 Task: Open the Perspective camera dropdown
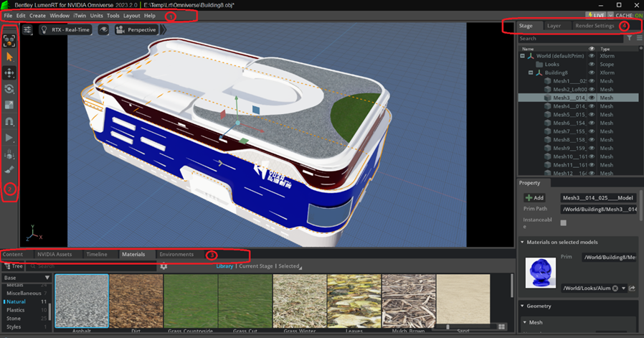(x=136, y=29)
